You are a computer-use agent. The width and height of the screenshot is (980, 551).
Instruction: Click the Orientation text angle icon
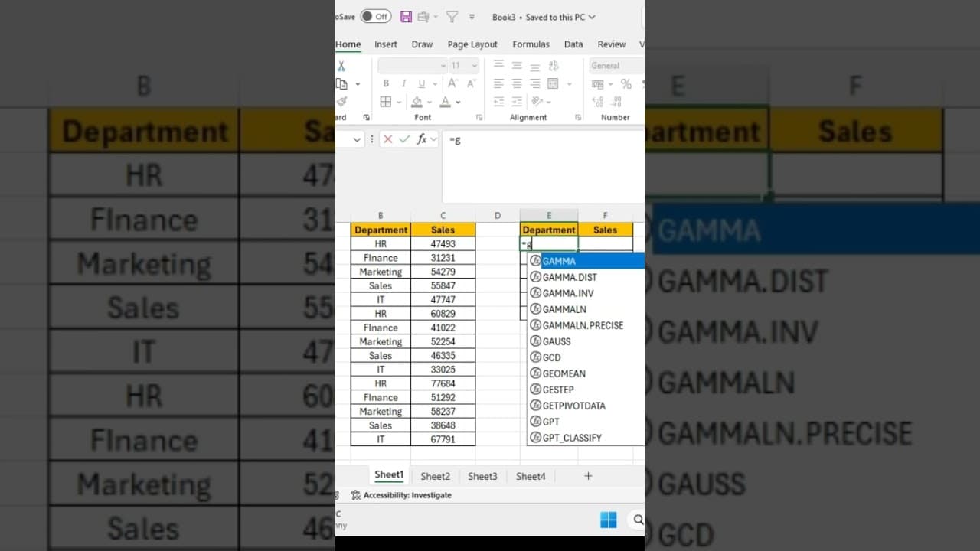537,102
